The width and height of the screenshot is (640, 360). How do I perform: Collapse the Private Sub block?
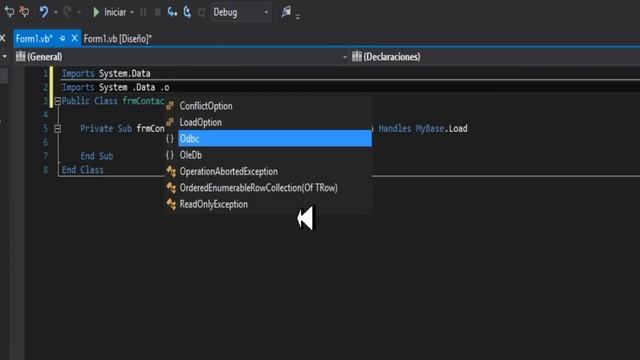[x=58, y=129]
